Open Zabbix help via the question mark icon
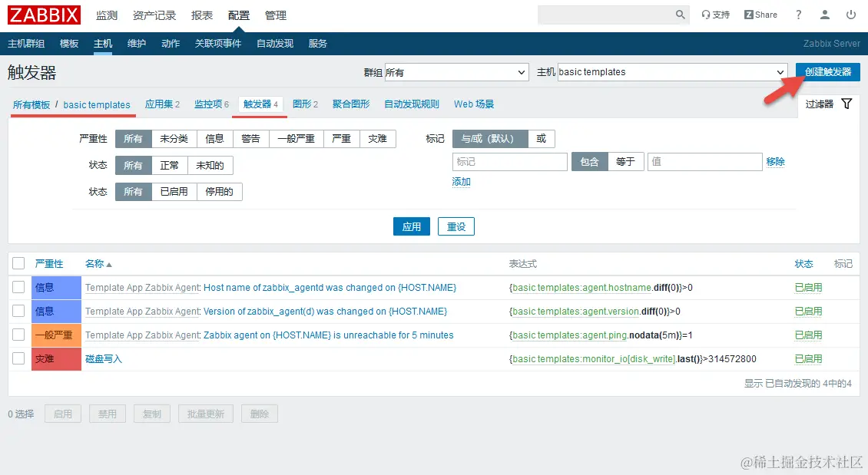The height and width of the screenshot is (475, 868). tap(797, 14)
